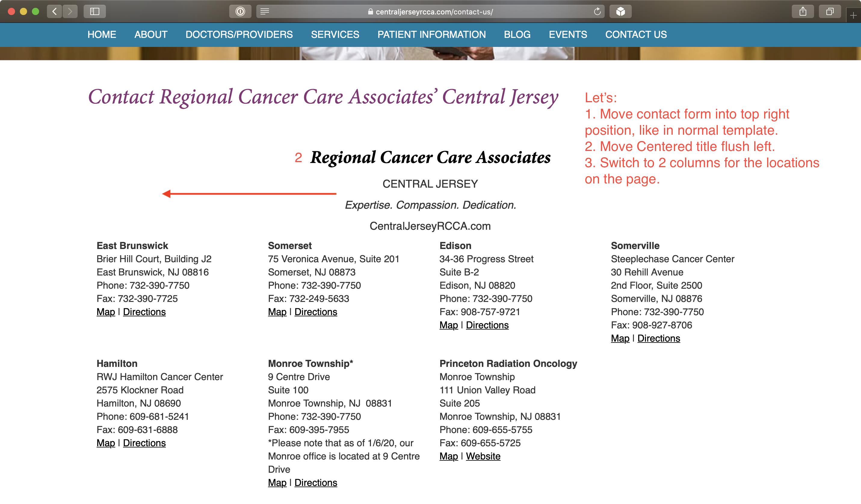Image resolution: width=861 pixels, height=504 pixels.
Task: Reload the page with the refresh icon
Action: pos(597,12)
